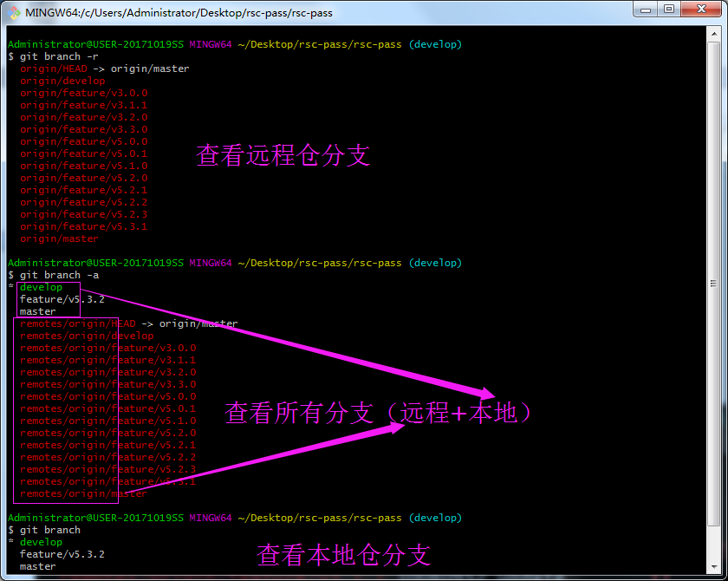
Task: Click 'remotes/origin/feature/v5.1.0' line
Action: [107, 421]
